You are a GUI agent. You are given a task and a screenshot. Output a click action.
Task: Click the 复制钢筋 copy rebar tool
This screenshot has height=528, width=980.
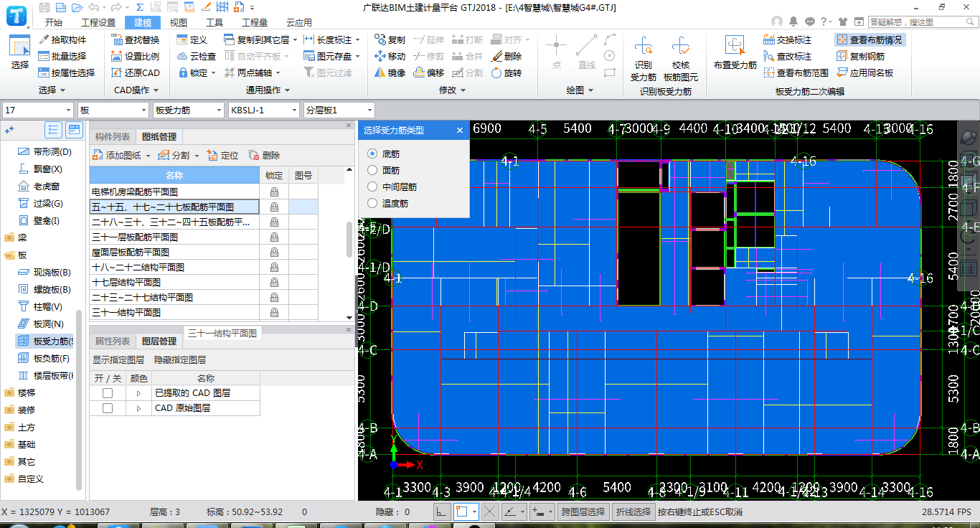[860, 56]
